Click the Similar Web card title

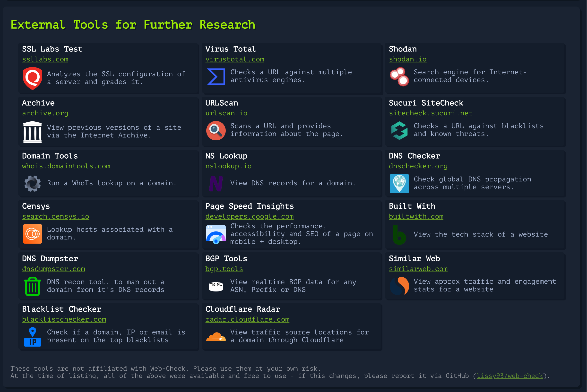pyautogui.click(x=414, y=259)
